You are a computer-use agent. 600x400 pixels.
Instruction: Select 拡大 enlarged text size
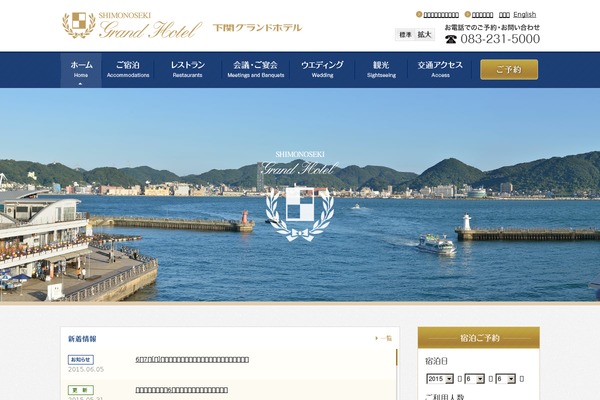pos(424,35)
